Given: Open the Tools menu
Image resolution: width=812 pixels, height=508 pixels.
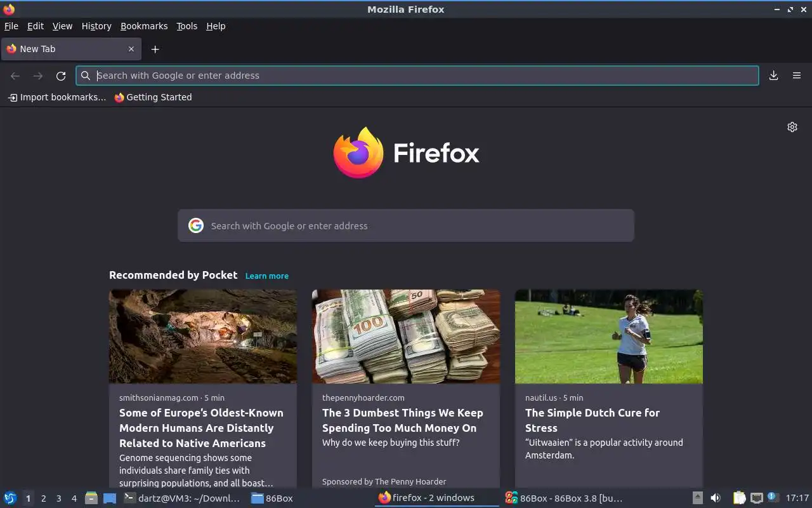Looking at the screenshot, I should (187, 26).
